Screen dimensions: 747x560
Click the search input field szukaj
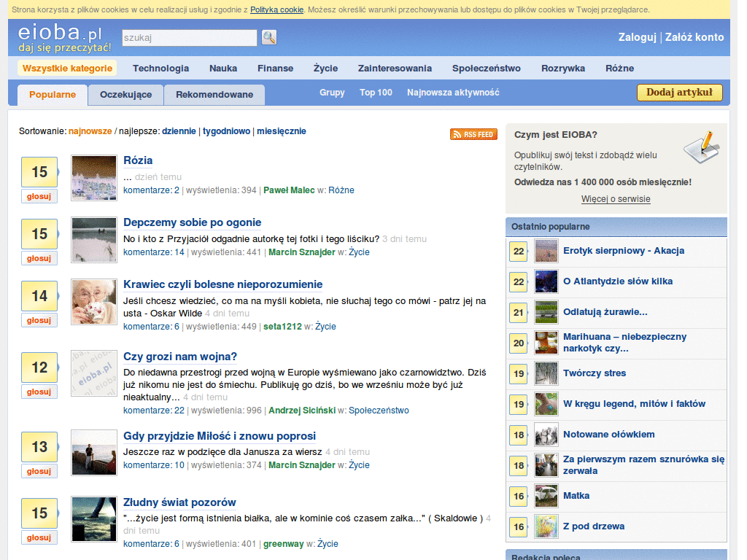189,38
